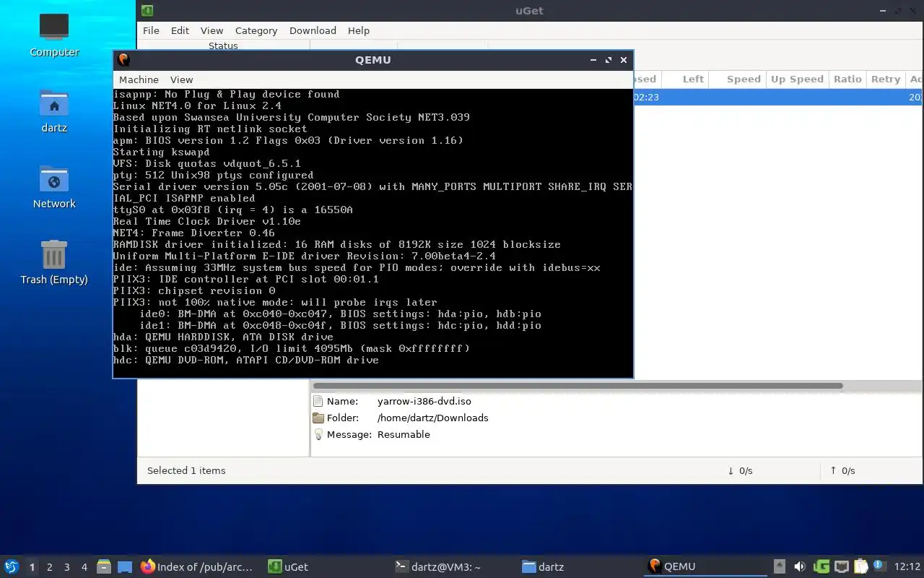Click the file name yarrow-i386-dvd.iso
This screenshot has width=924, height=578.
tap(424, 401)
